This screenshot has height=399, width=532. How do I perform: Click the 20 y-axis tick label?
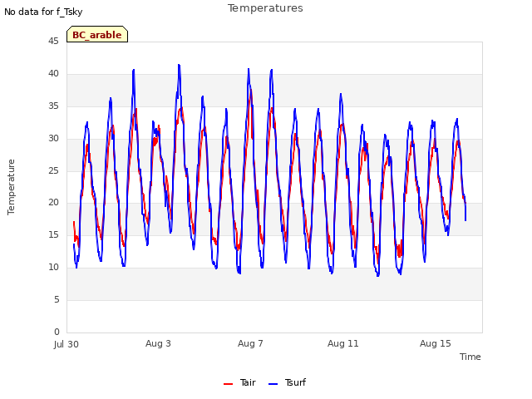(53, 202)
